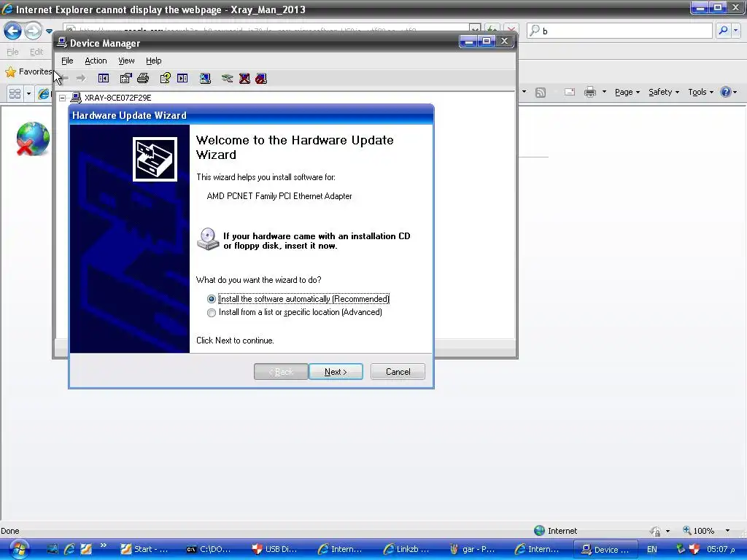Click the Scan for hardware changes icon
747x560 pixels.
click(x=205, y=78)
